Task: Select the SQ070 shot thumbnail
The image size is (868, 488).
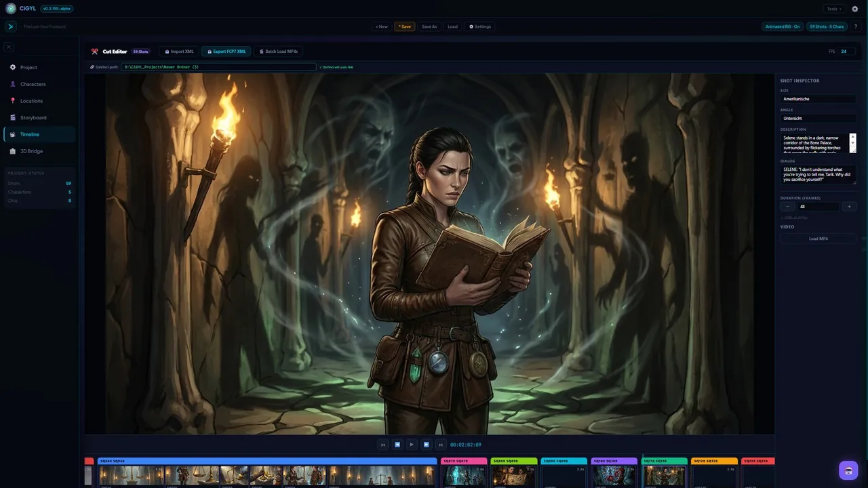Action: coord(465,476)
